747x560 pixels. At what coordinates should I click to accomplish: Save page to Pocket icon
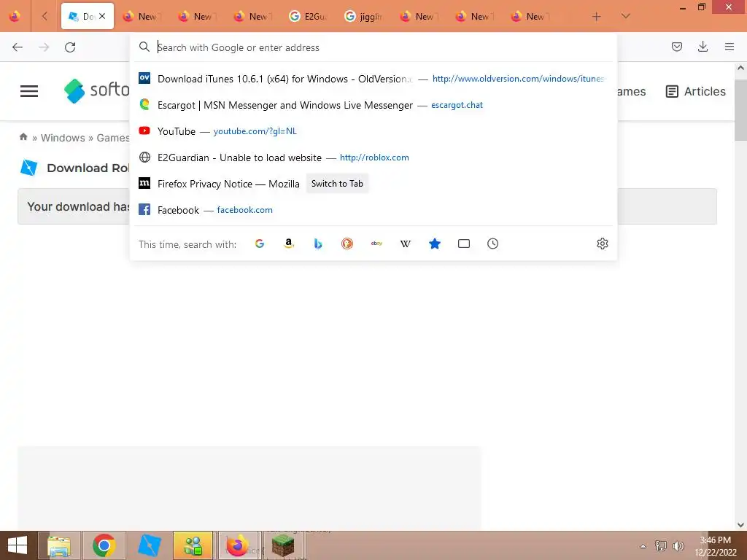676,47
